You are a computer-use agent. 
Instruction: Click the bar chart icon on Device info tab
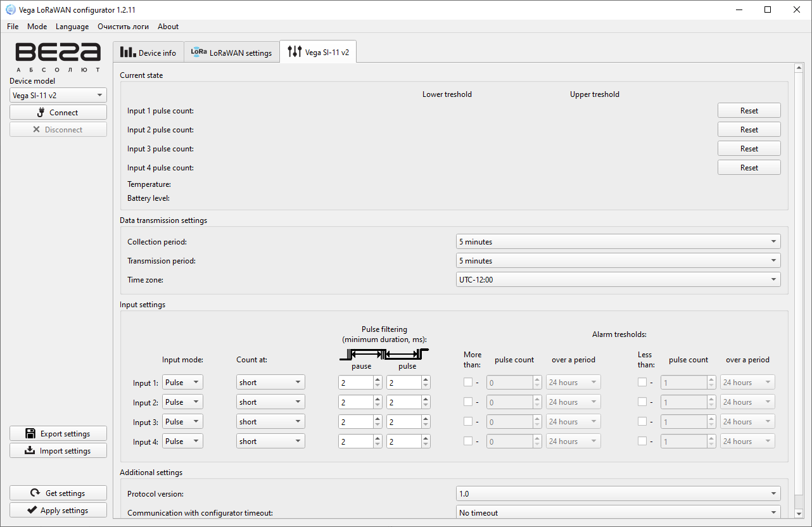coord(128,52)
